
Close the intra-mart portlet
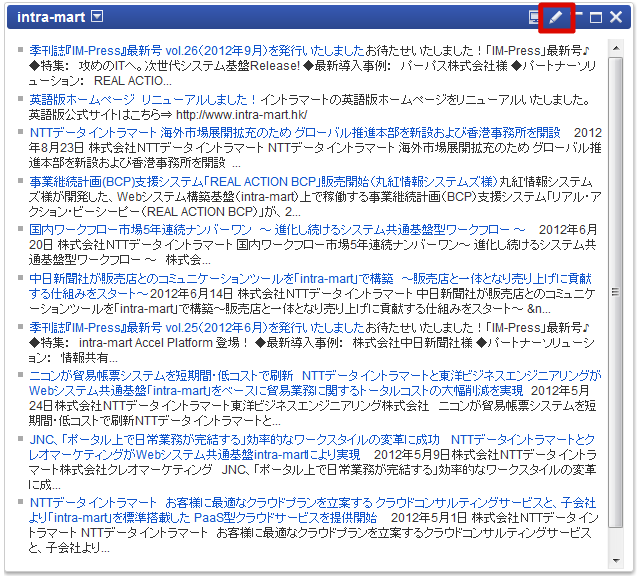pyautogui.click(x=616, y=17)
